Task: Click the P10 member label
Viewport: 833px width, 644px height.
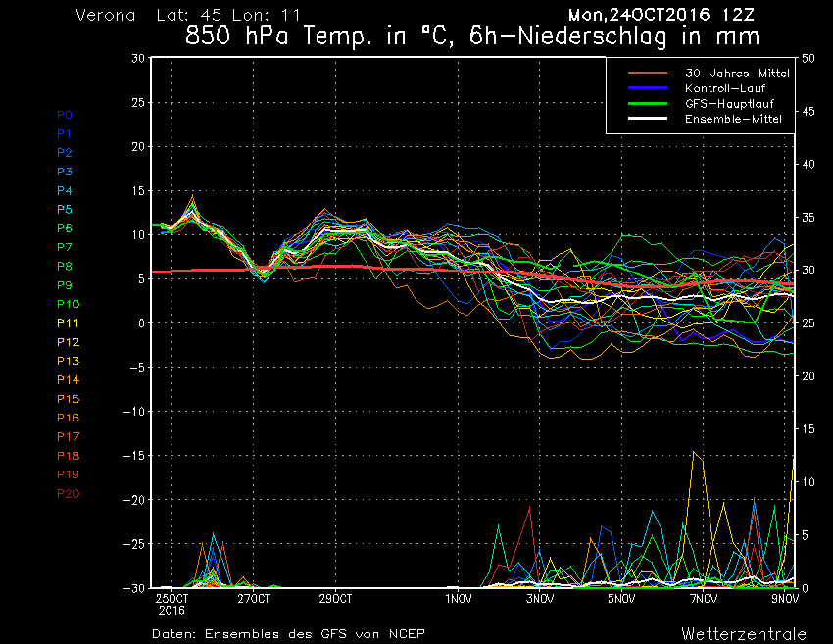Action: click(x=68, y=304)
